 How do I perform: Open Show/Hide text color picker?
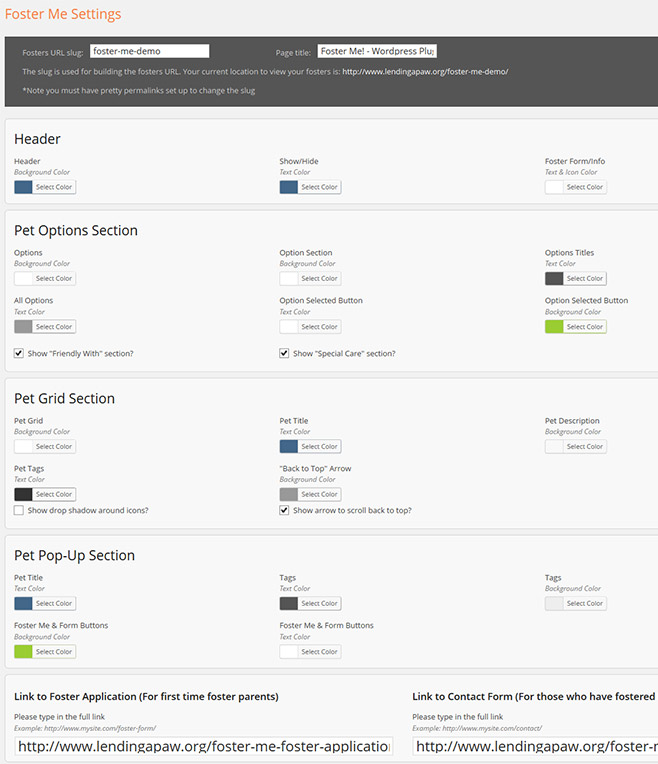(310, 187)
